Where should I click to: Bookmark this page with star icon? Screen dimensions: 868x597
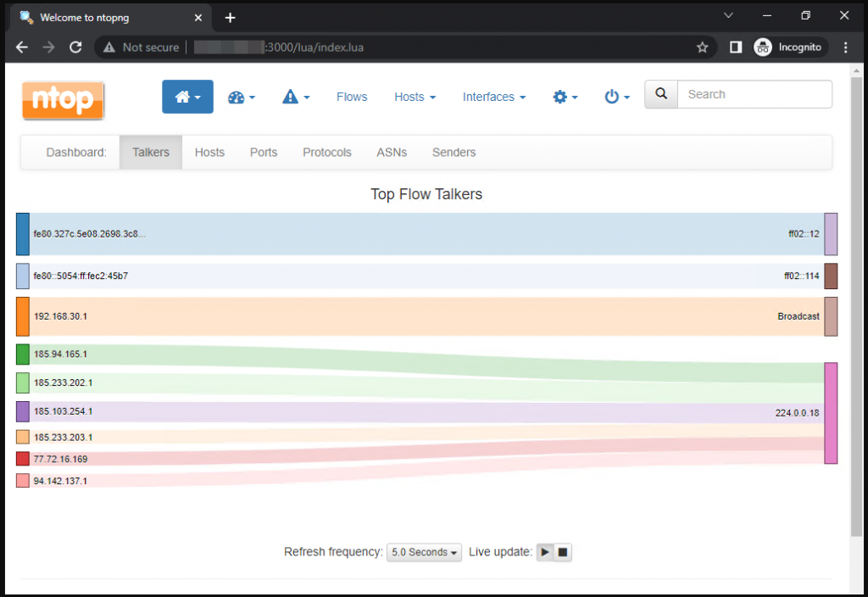click(702, 47)
